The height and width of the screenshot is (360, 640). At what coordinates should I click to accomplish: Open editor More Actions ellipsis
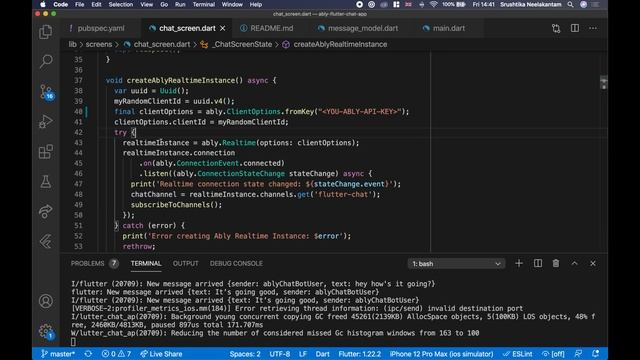pyautogui.click(x=593, y=28)
